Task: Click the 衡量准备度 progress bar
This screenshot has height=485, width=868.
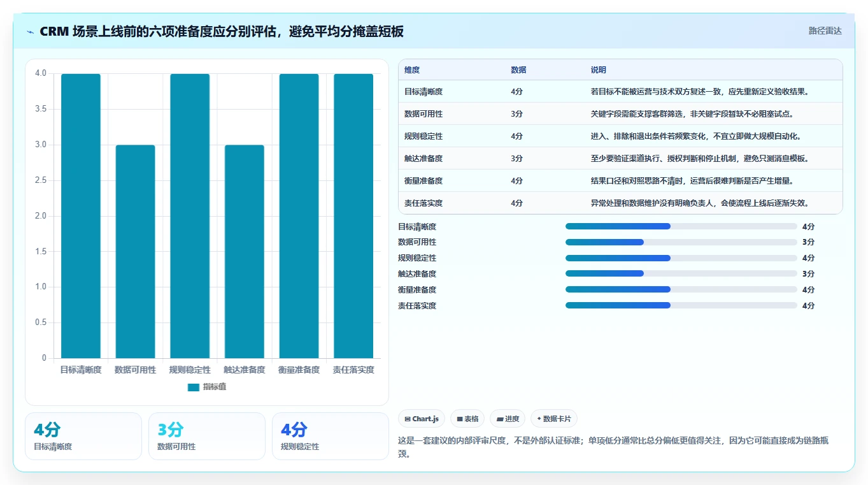Action: 681,290
